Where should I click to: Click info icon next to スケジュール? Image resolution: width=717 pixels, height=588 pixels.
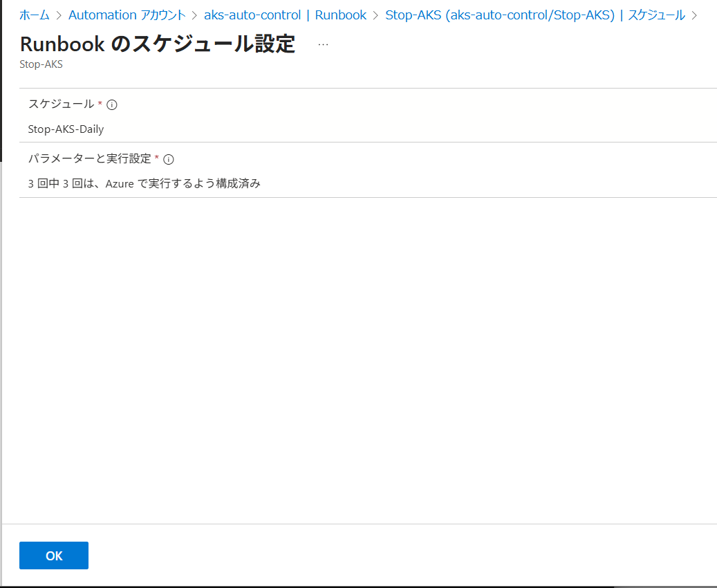point(111,104)
